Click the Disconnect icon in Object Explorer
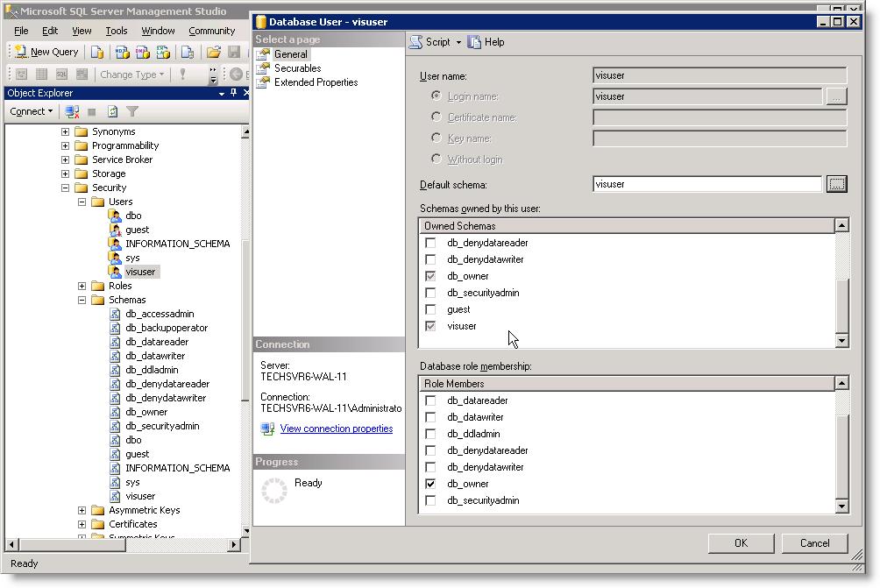 tap(72, 111)
